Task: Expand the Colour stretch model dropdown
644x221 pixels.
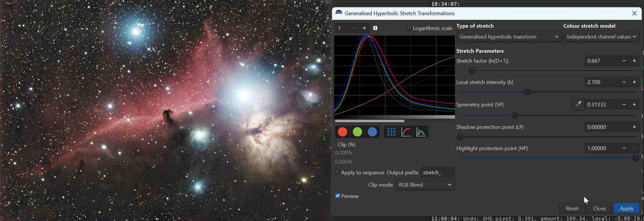Action: [x=601, y=37]
